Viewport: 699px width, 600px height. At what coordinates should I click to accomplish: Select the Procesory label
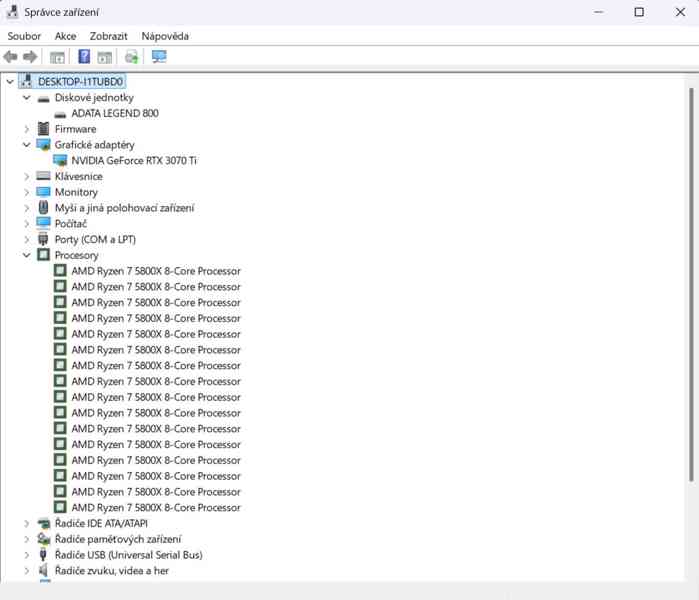pos(76,255)
